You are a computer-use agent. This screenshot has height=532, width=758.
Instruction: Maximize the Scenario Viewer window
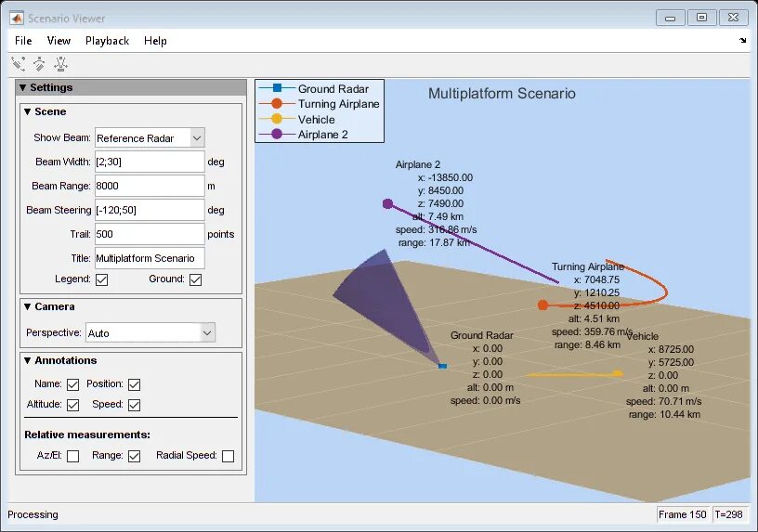[x=702, y=18]
